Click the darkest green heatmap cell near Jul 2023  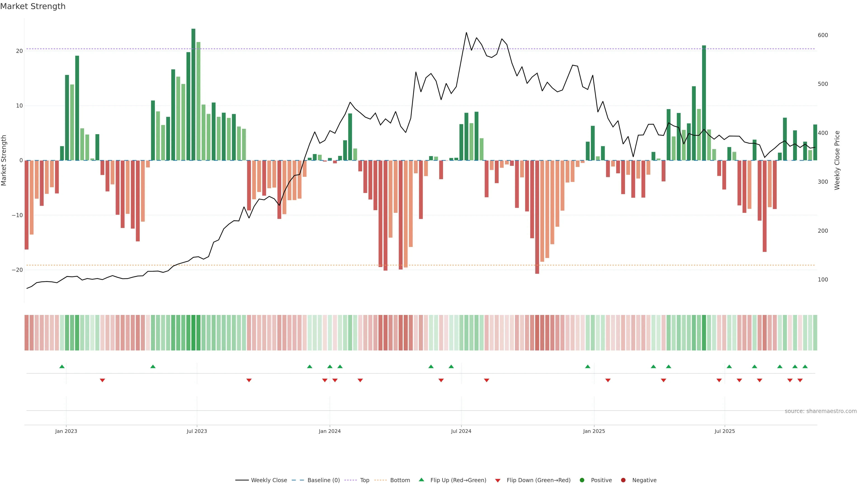click(x=193, y=333)
